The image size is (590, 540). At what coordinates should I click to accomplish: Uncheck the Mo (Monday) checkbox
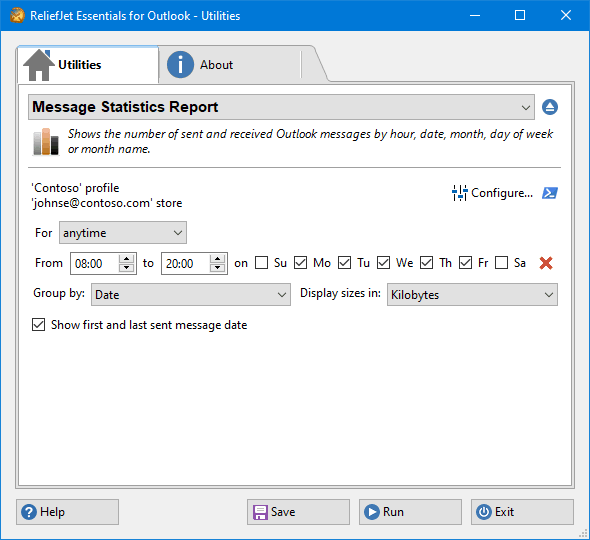click(300, 263)
